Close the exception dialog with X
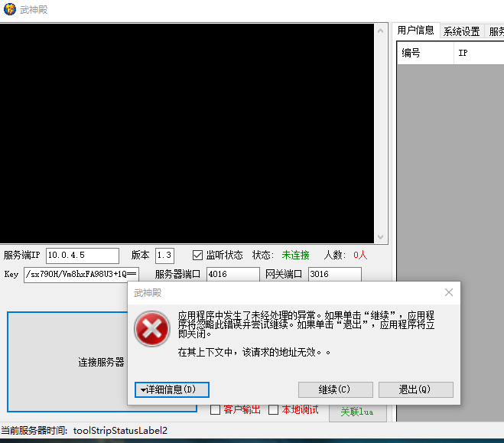The width and height of the screenshot is (504, 443). pyautogui.click(x=449, y=292)
